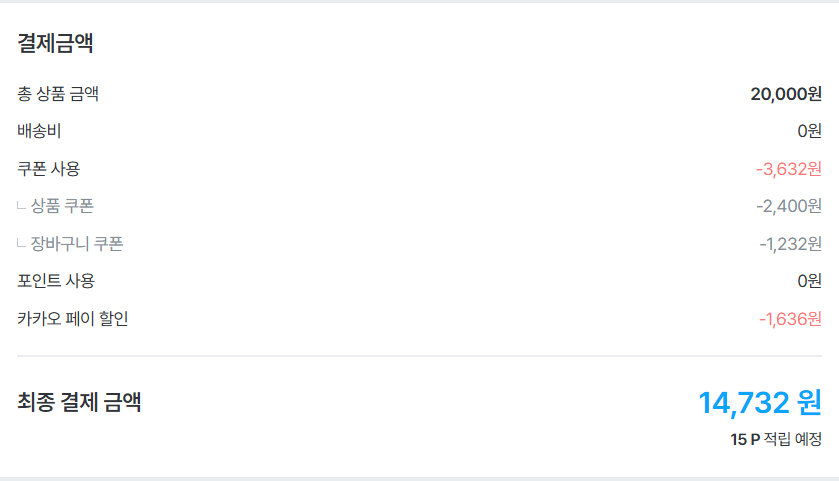Click the 0원 shipping fee value
839x481 pixels.
pyautogui.click(x=809, y=131)
